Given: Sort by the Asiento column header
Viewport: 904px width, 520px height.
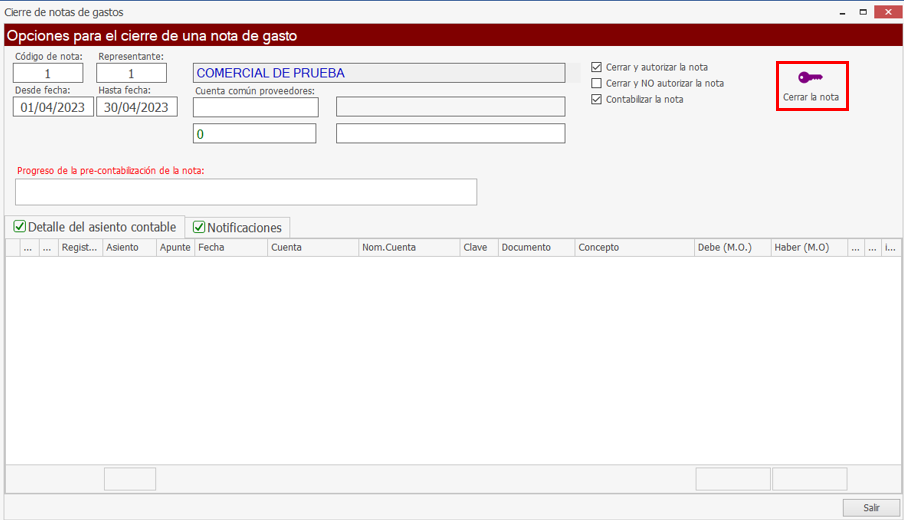Looking at the screenshot, I should [x=129, y=248].
